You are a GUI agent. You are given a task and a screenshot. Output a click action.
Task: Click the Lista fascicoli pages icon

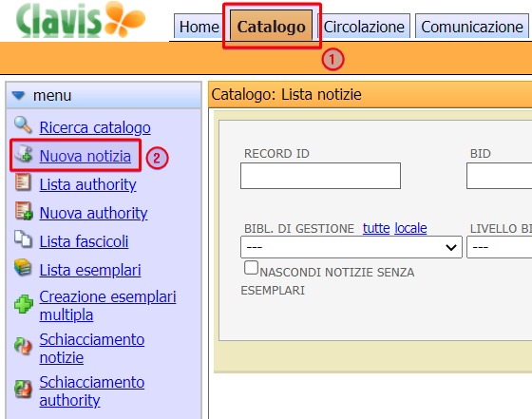23,238
